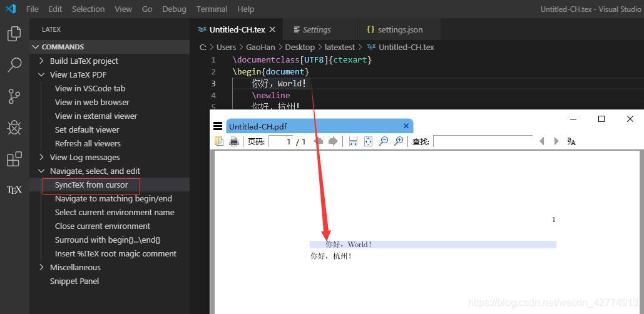The width and height of the screenshot is (644, 314).
Task: Click the fit page icon in the PDF viewer
Action: [x=369, y=141]
